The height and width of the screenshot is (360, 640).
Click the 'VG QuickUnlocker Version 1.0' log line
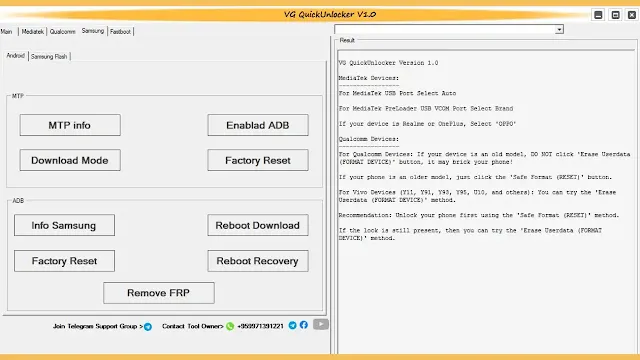click(388, 63)
